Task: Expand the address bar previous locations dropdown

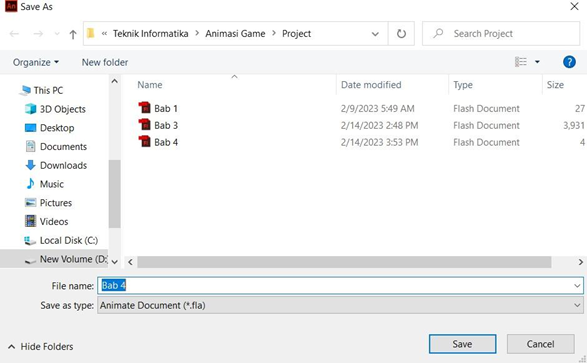Action: [x=375, y=34]
